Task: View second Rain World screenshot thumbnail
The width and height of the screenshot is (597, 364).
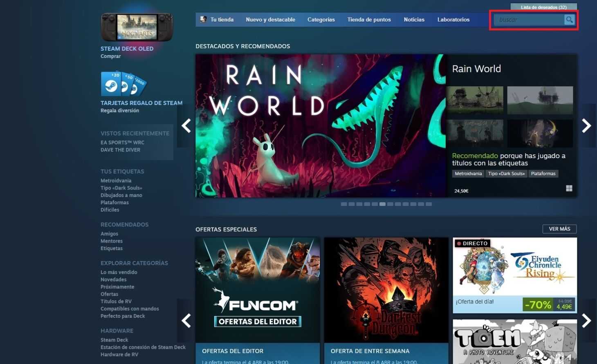Action: tap(540, 100)
